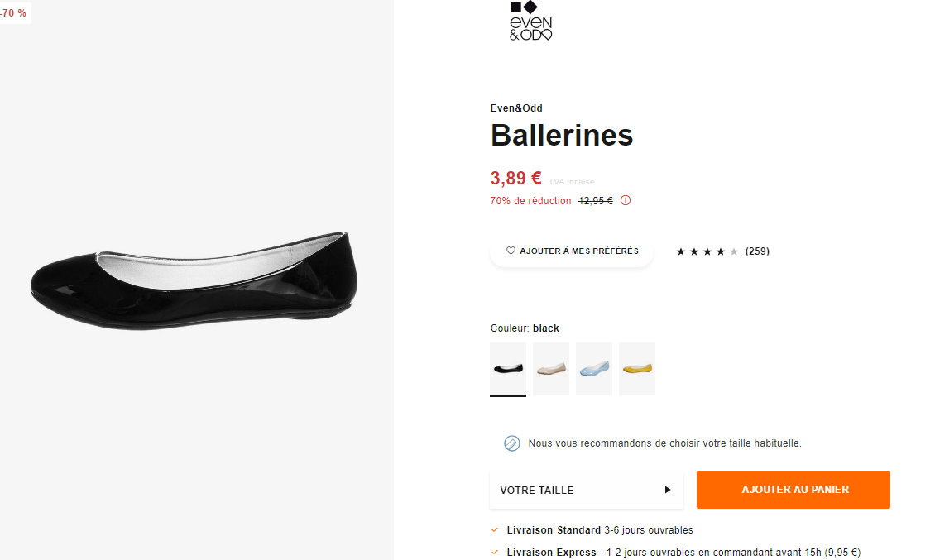Image resolution: width=935 pixels, height=560 pixels.
Task: Click the -70 % discount badge
Action: point(14,13)
